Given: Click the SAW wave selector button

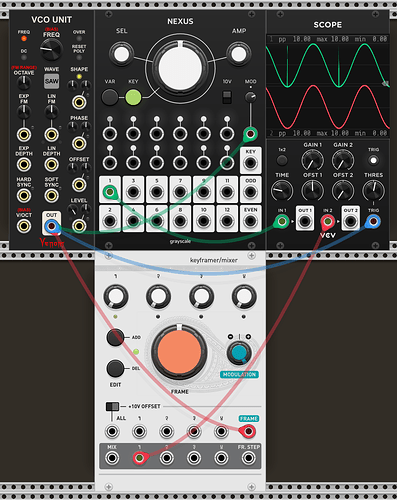Looking at the screenshot, I should pos(52,81).
